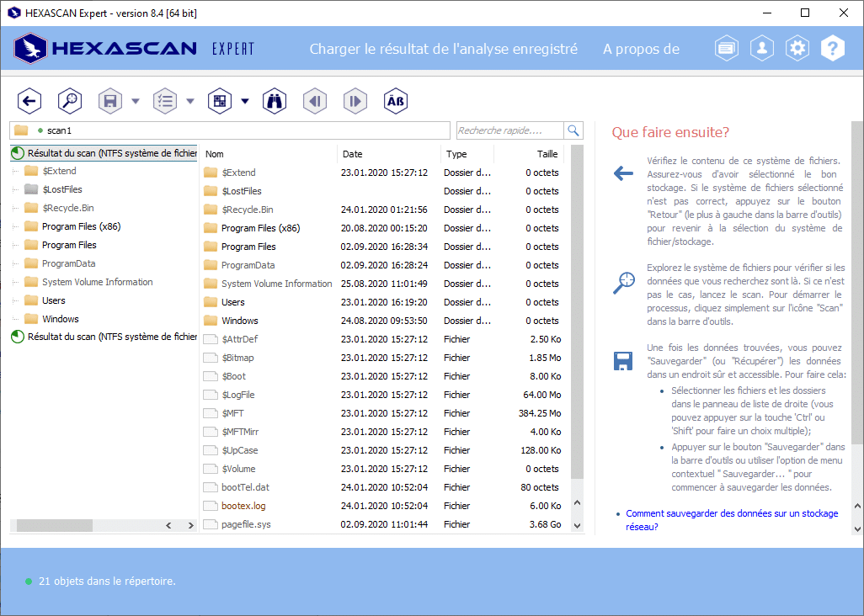The width and height of the screenshot is (864, 616).
Task: Open the Save icon dropdown arrow
Action: [x=136, y=101]
